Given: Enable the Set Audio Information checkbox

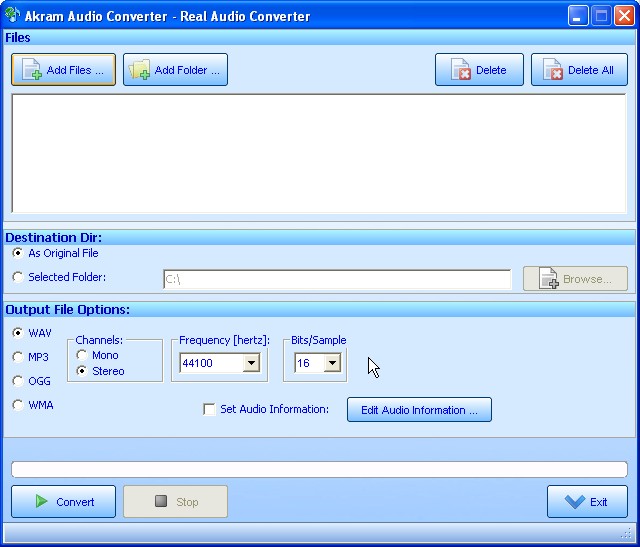Looking at the screenshot, I should 209,409.
